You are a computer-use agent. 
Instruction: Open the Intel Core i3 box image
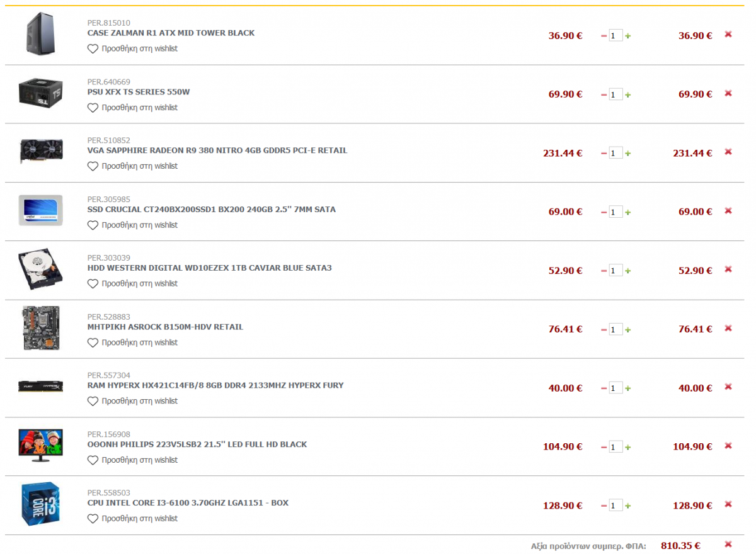tap(41, 504)
